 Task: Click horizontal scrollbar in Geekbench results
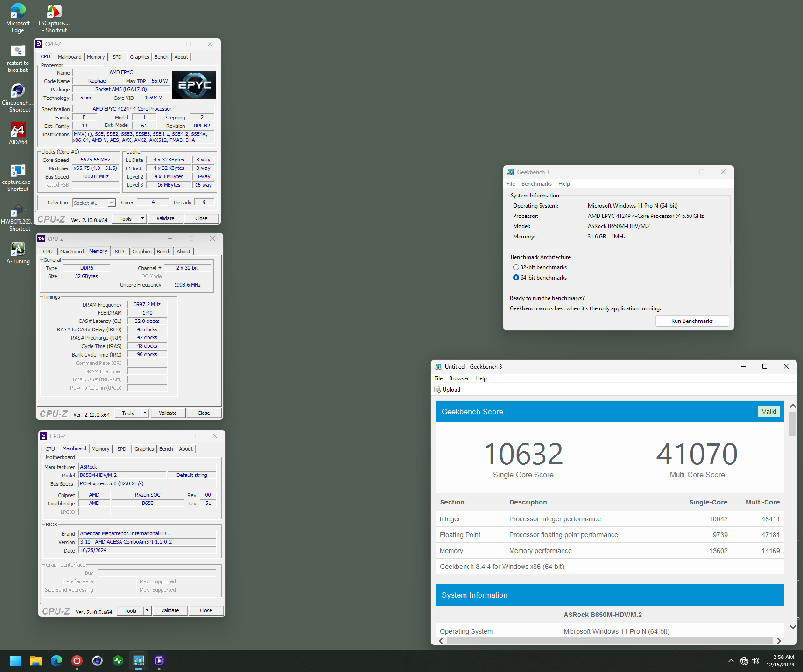[610, 641]
